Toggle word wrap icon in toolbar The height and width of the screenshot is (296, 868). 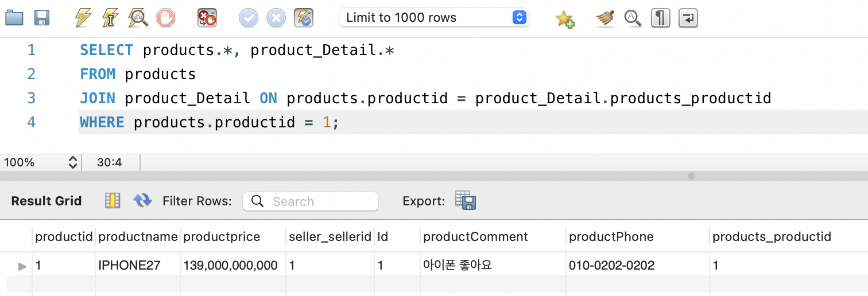pyautogui.click(x=688, y=18)
